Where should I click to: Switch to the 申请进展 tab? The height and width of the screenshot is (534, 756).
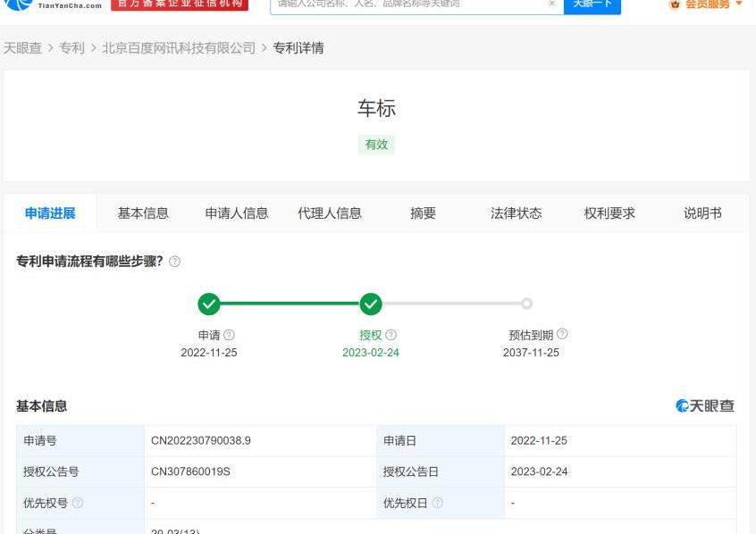(x=50, y=213)
